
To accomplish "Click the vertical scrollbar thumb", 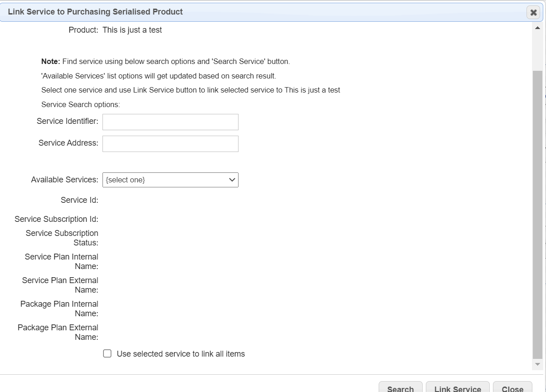I will pyautogui.click(x=537, y=213).
